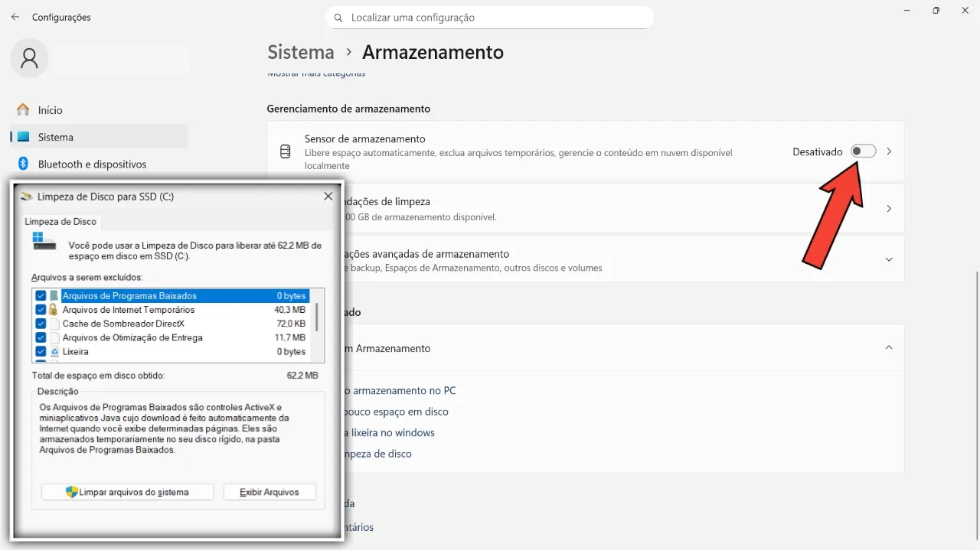
Task: Switch to the Limpeza de Disco tab
Action: coord(60,221)
